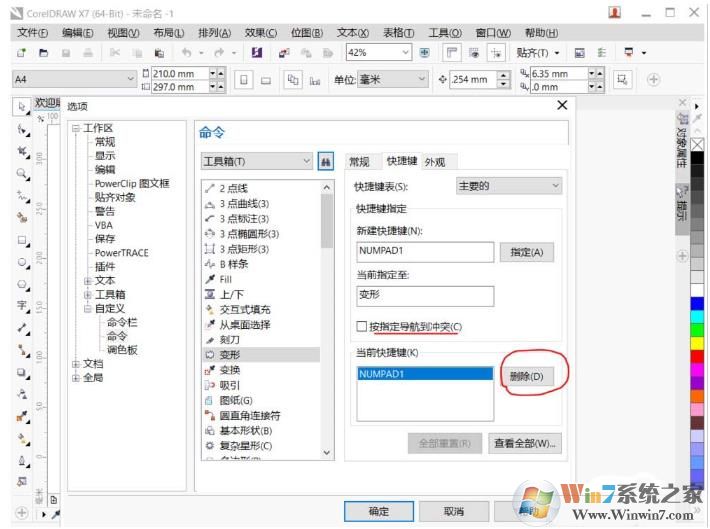710x529 pixels.
Task: Click the 删除(D) delete button
Action: 526,377
